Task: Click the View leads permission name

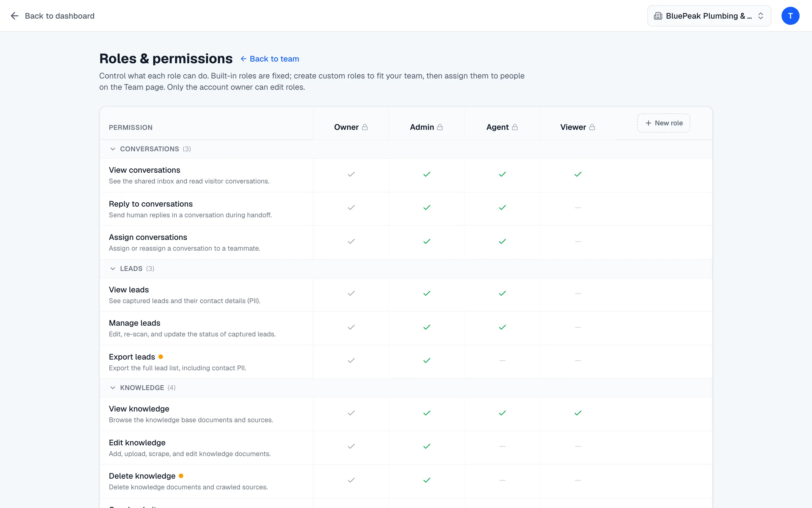Action: click(x=129, y=290)
